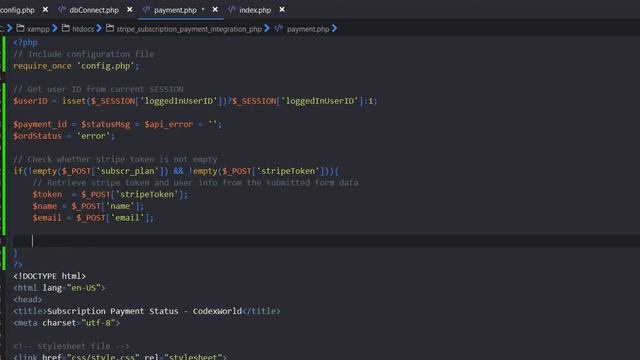Close the index.php tab
The height and width of the screenshot is (360, 640).
point(282,9)
